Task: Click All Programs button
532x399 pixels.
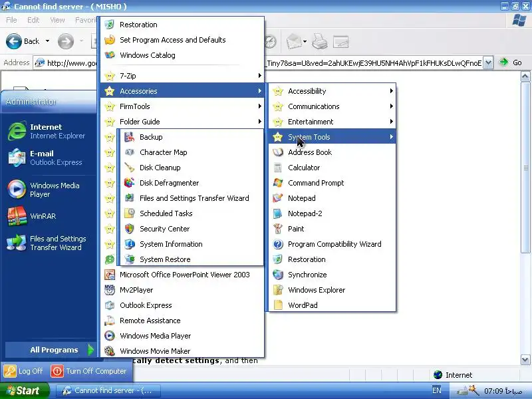Action: [x=51, y=350]
